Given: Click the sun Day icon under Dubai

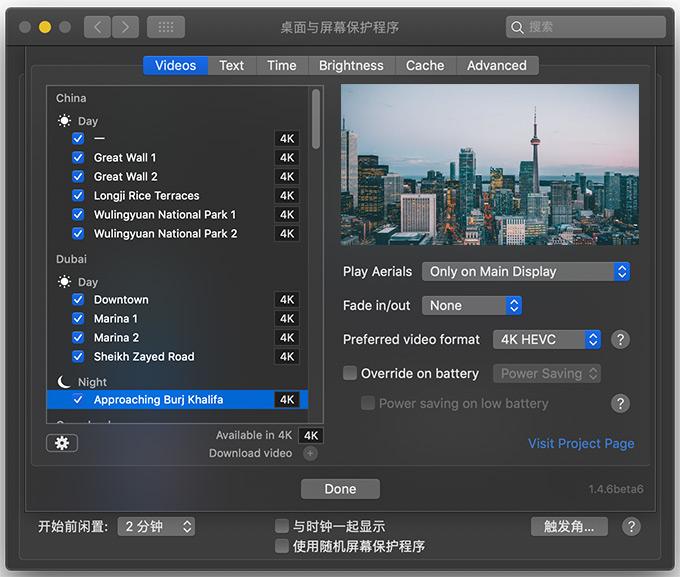Looking at the screenshot, I should 64,282.
